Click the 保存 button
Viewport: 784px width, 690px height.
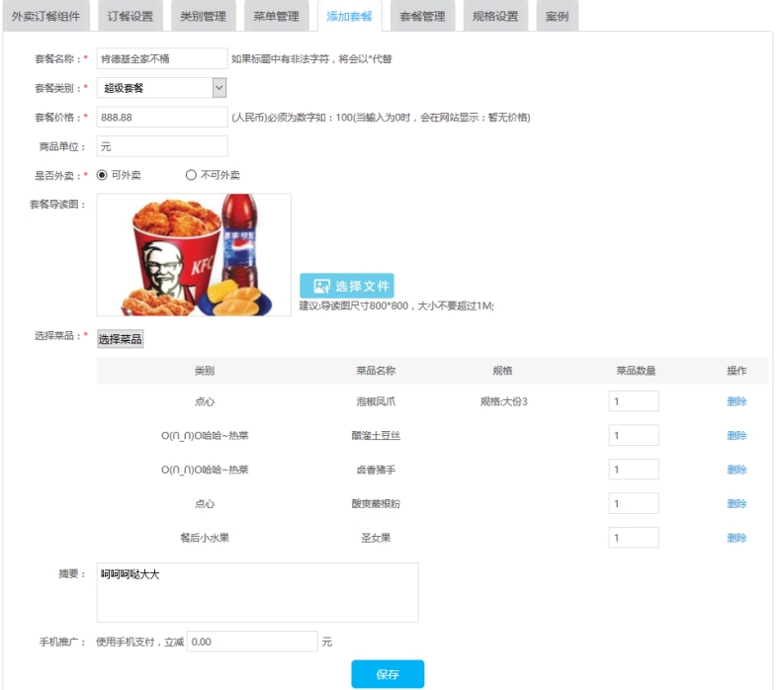[388, 674]
